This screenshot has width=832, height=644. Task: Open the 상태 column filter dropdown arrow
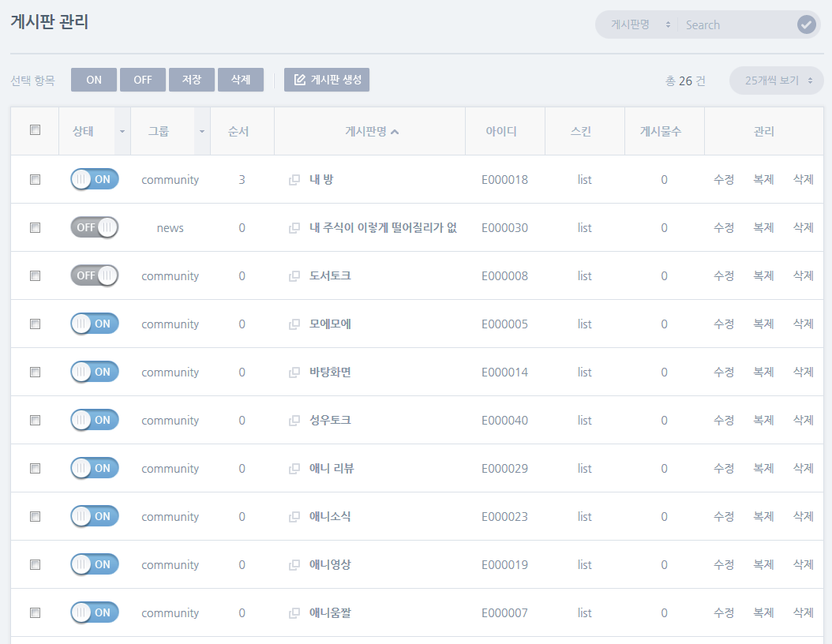(x=122, y=131)
